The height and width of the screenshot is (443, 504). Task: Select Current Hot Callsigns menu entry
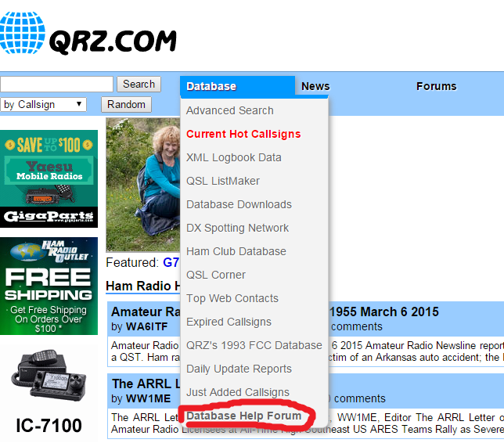click(243, 134)
